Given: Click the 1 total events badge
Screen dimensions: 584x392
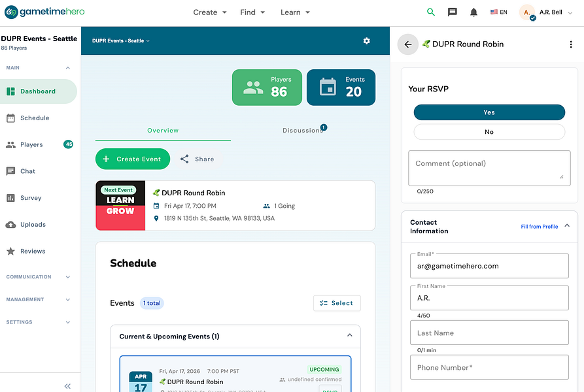Looking at the screenshot, I should coord(152,303).
